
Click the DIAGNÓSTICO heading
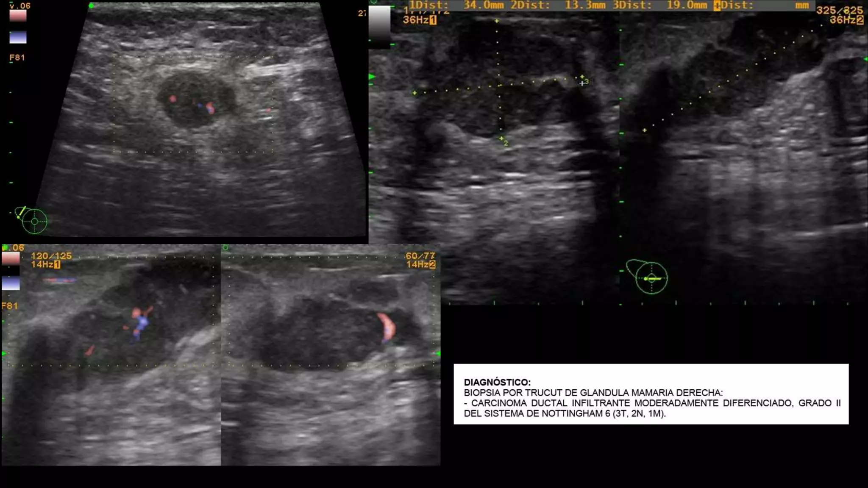point(497,382)
